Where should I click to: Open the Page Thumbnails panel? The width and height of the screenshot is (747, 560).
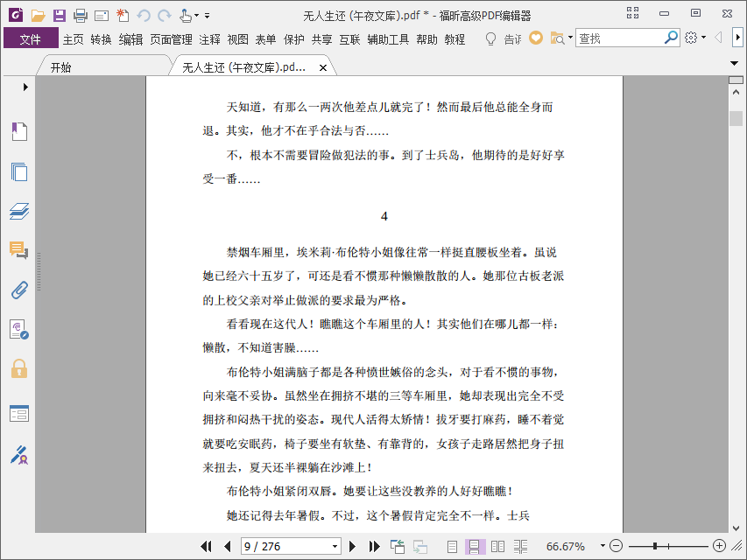click(19, 171)
